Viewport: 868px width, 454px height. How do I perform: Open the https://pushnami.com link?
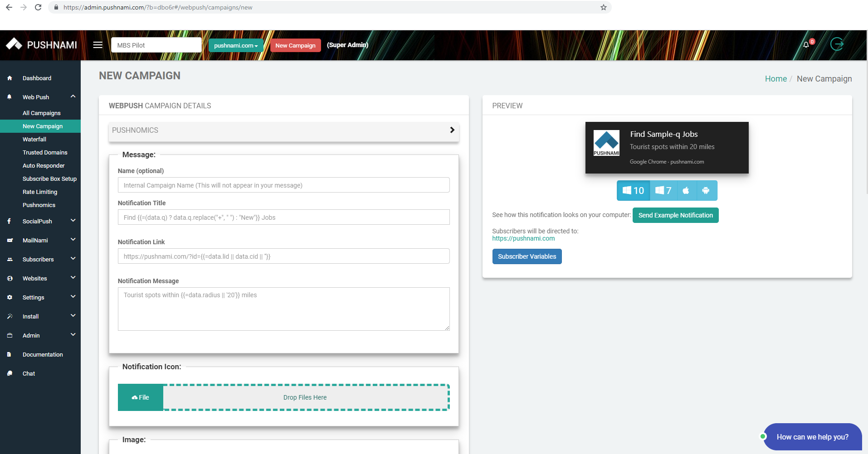[523, 238]
